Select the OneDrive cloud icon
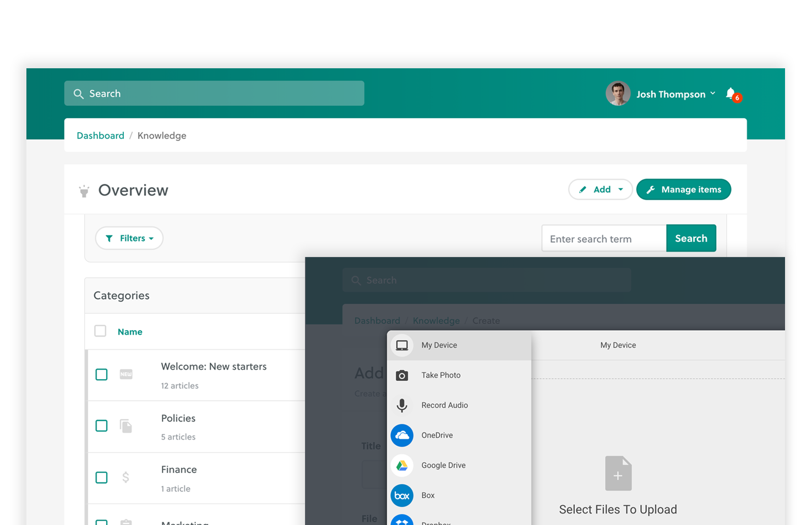This screenshot has width=812, height=525. (x=402, y=435)
